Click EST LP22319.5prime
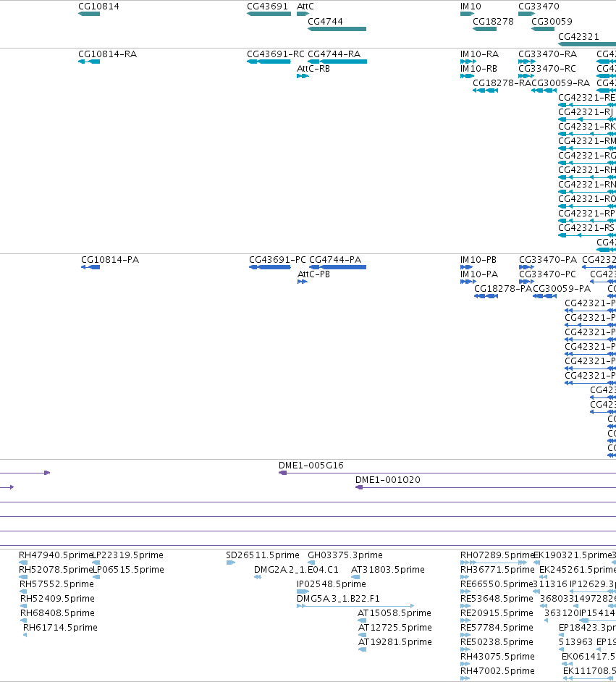Screen dimensions: 616x682 click(x=128, y=555)
